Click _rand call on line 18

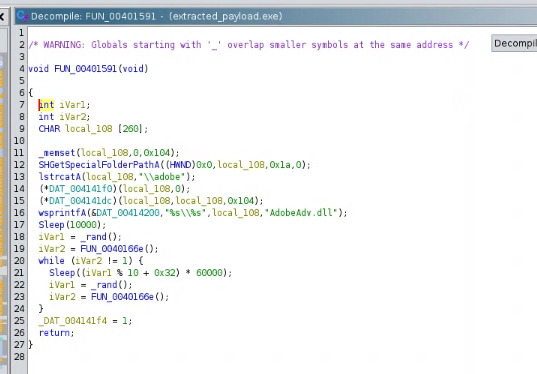[93, 237]
